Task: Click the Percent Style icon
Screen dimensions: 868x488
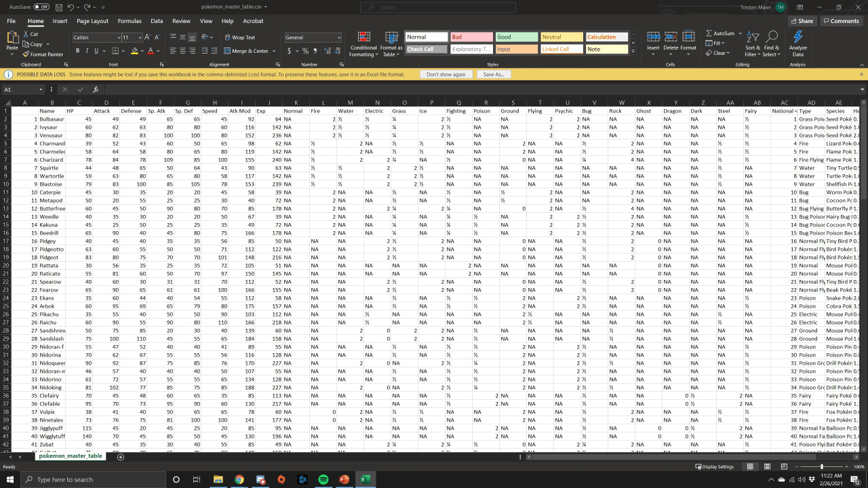Action: click(305, 51)
